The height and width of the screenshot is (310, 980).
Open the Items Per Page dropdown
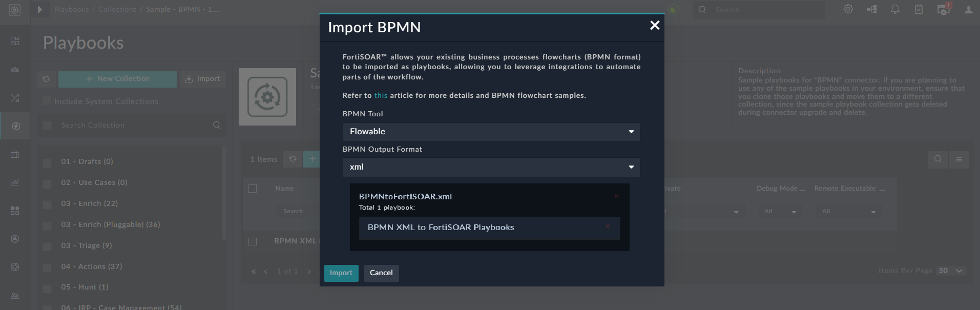[951, 271]
